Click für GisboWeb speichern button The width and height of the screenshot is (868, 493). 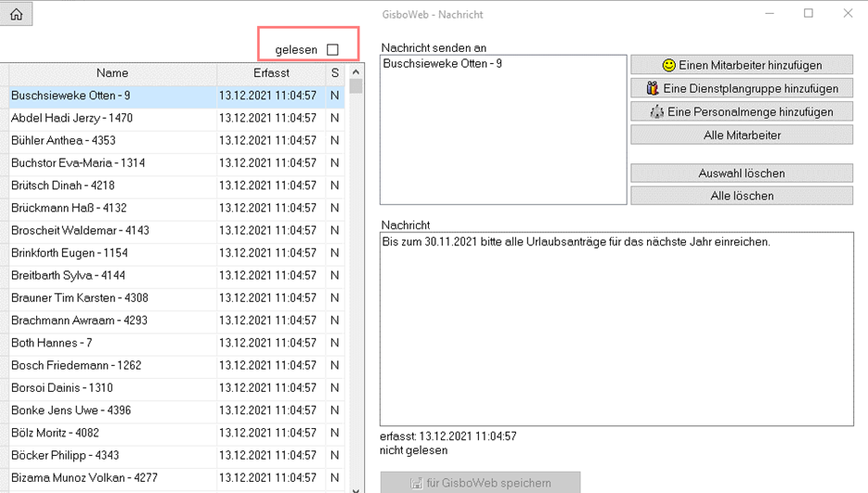pos(480,483)
